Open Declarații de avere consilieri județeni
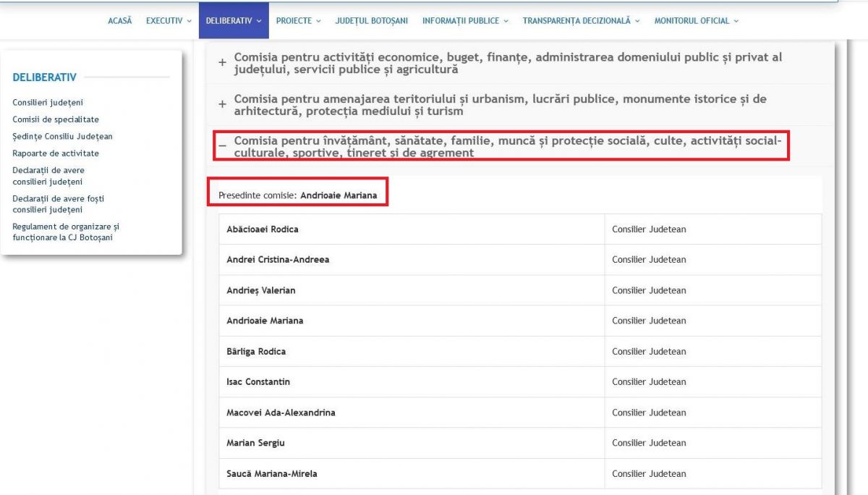Screen dimensions: 868x495 48,176
